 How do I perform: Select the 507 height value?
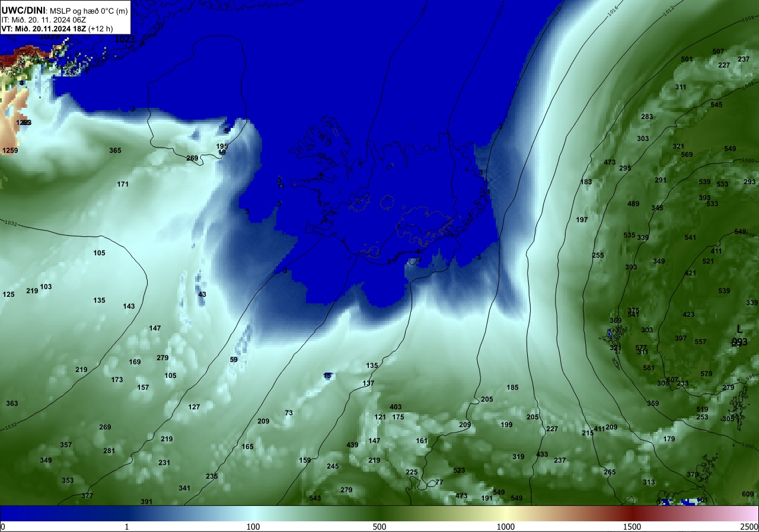tap(718, 52)
